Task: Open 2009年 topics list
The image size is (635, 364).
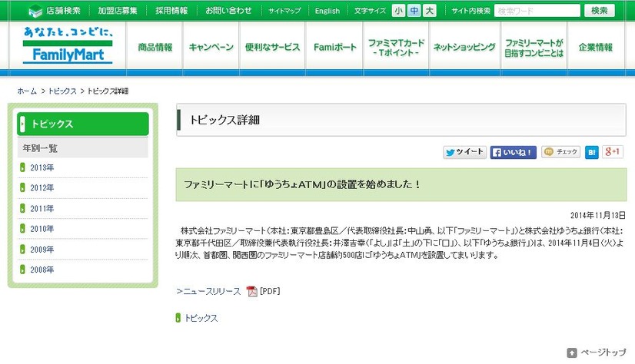Action: point(42,249)
